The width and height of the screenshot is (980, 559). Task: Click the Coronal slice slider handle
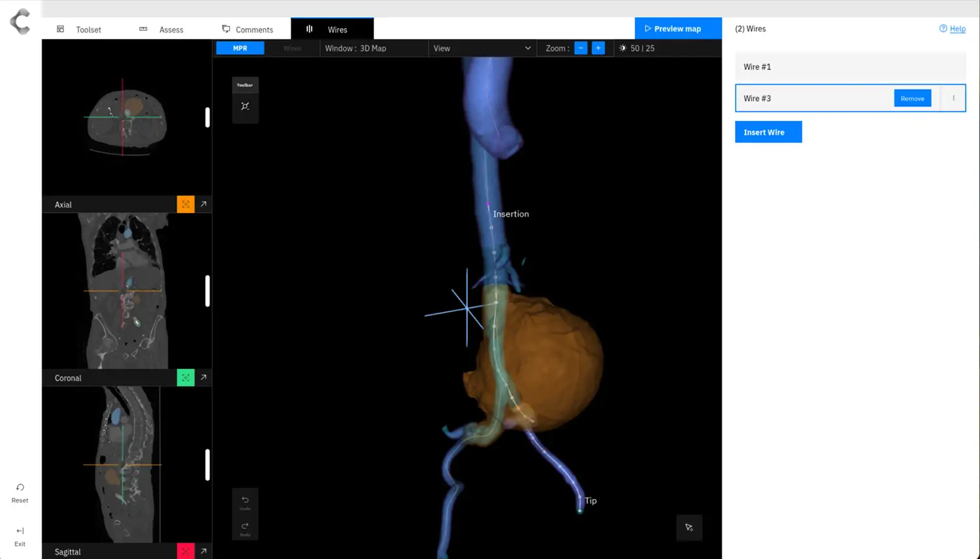pos(207,291)
